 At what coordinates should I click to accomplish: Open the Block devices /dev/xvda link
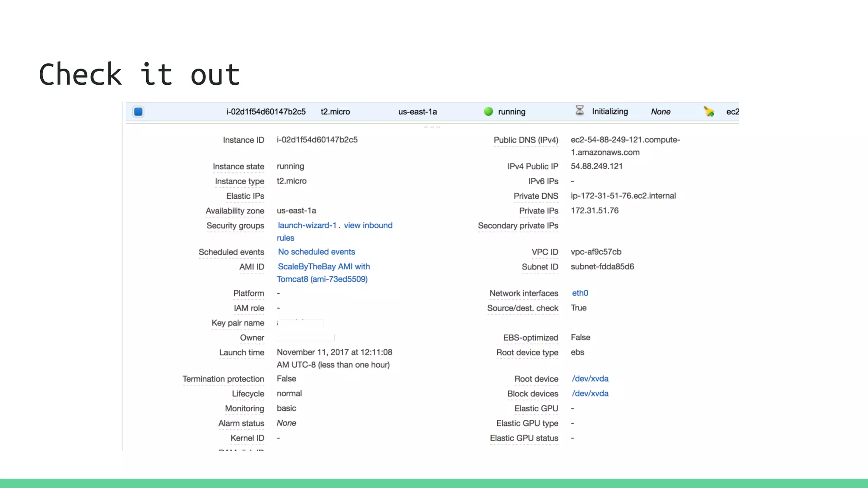[590, 394]
